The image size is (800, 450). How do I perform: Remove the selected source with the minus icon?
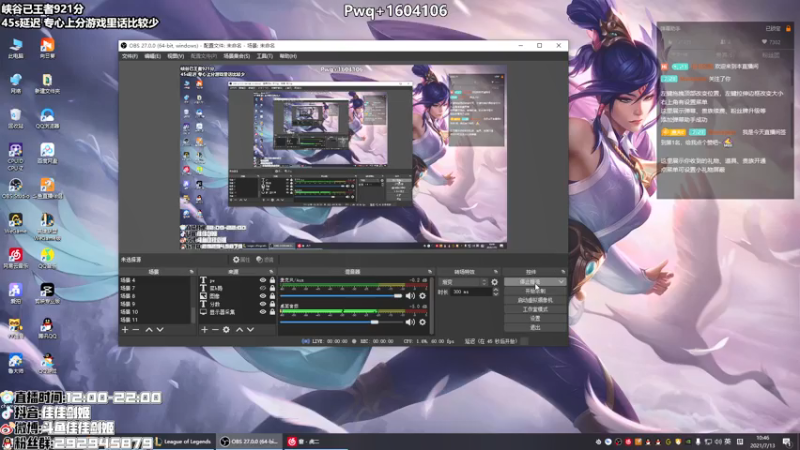pyautogui.click(x=215, y=330)
